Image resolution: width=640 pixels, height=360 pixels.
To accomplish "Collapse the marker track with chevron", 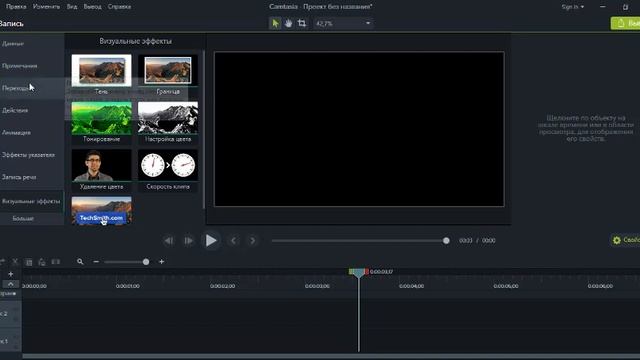I will point(11,284).
